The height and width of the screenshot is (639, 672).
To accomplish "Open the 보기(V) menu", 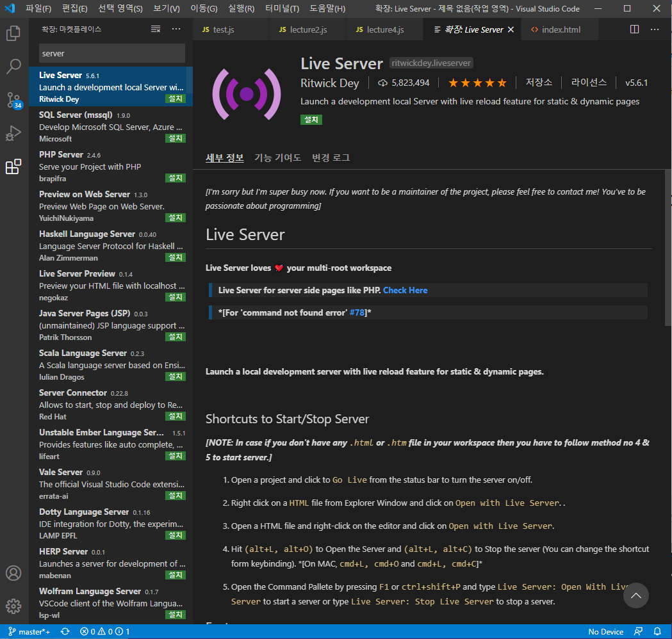I will [167, 8].
